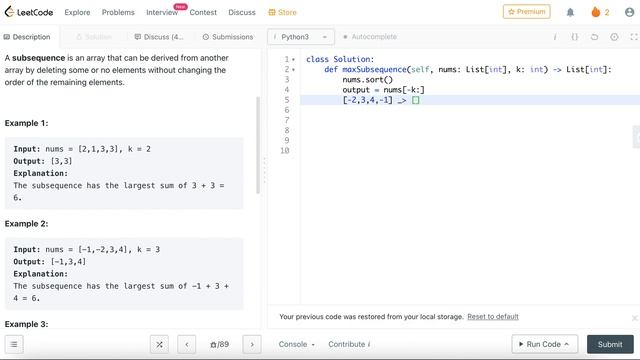Image resolution: width=640 pixels, height=360 pixels.
Task: Reset code to default template icon
Action: (x=594, y=37)
